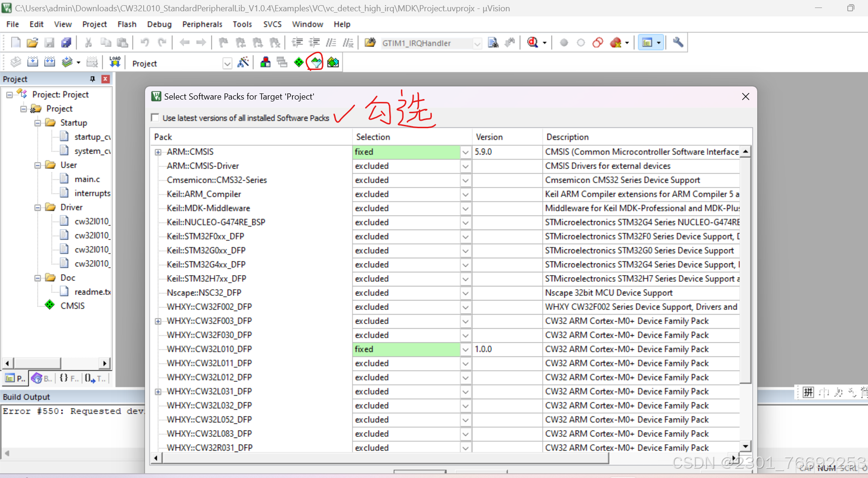The height and width of the screenshot is (478, 868).
Task: Click the Pack column header
Action: tap(251, 137)
